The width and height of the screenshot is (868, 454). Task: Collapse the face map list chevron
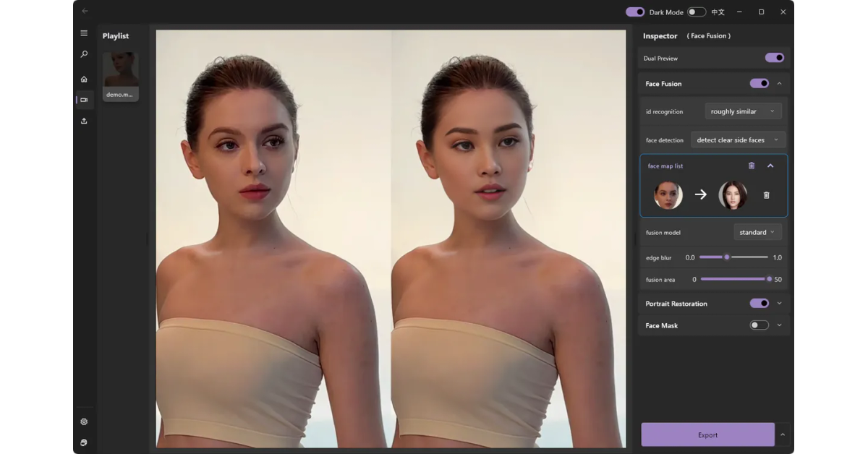click(x=770, y=166)
